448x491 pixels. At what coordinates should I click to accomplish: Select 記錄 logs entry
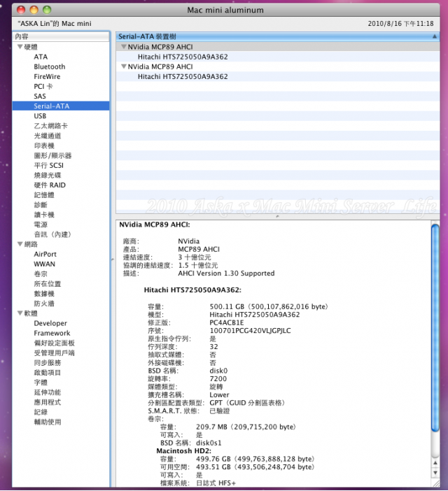[41, 412]
